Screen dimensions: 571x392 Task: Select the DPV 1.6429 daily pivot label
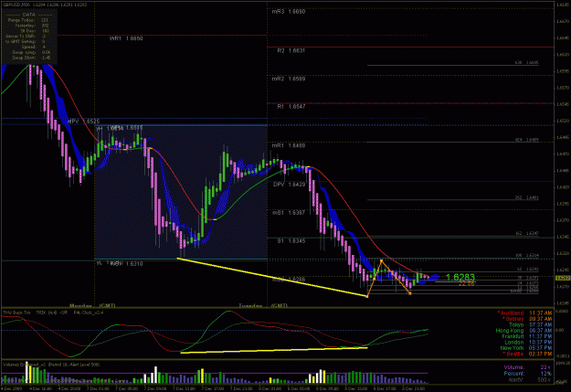coord(289,185)
